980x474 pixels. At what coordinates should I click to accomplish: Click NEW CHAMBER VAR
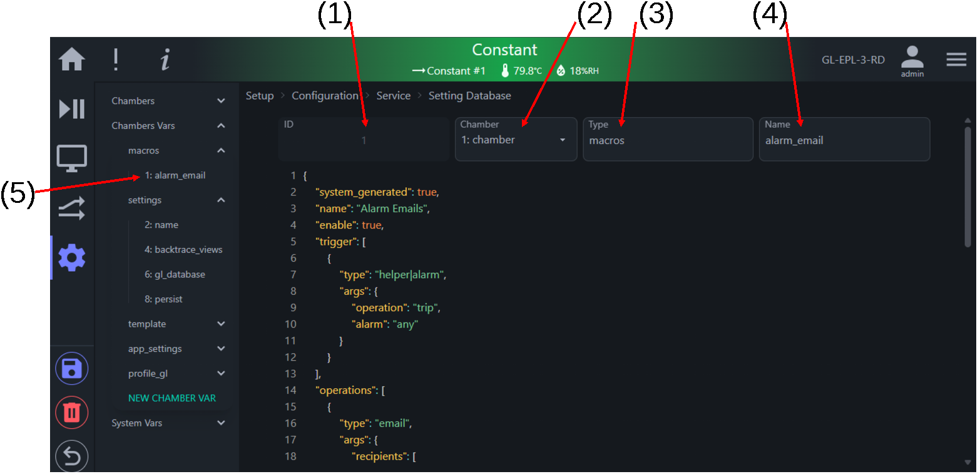(172, 398)
